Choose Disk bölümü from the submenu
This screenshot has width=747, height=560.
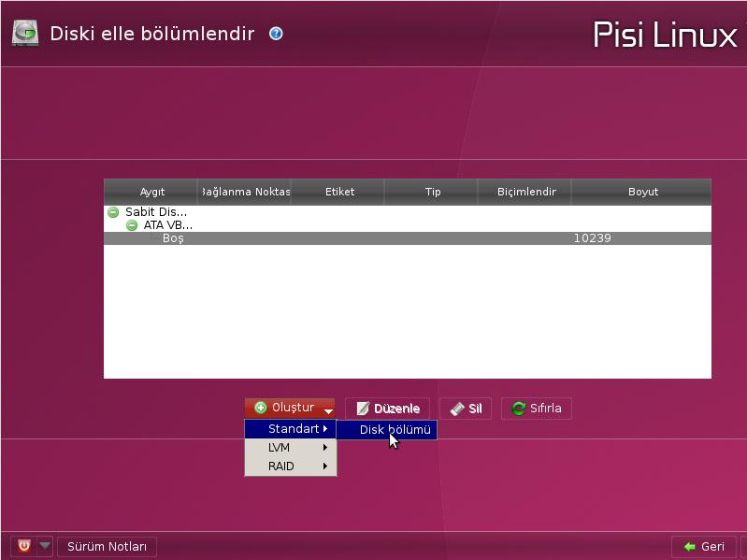pos(387,430)
